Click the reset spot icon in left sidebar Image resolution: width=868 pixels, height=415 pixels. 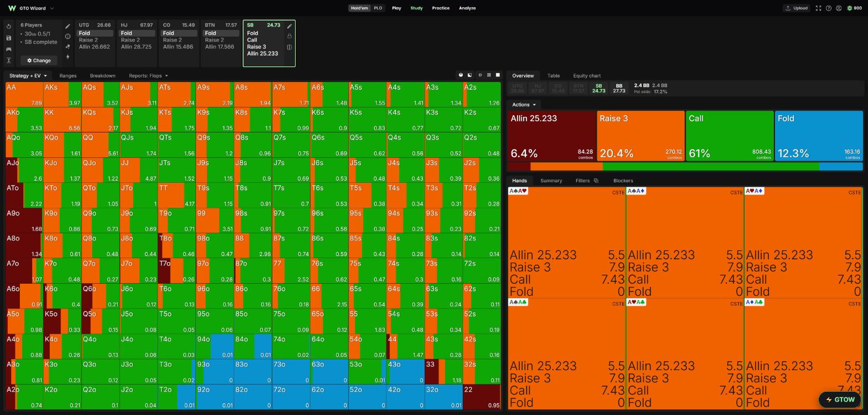[x=9, y=27]
